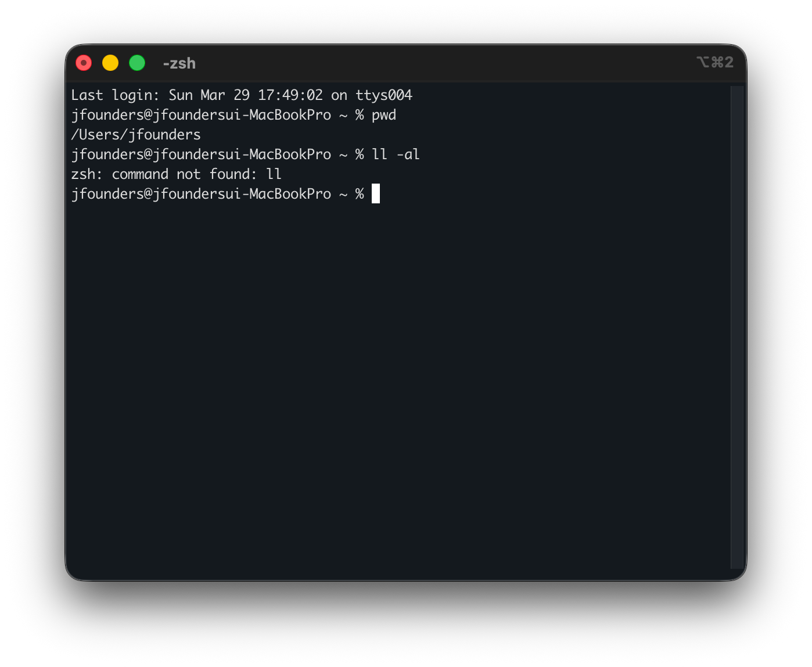Maximize the terminal with the green button

point(137,63)
